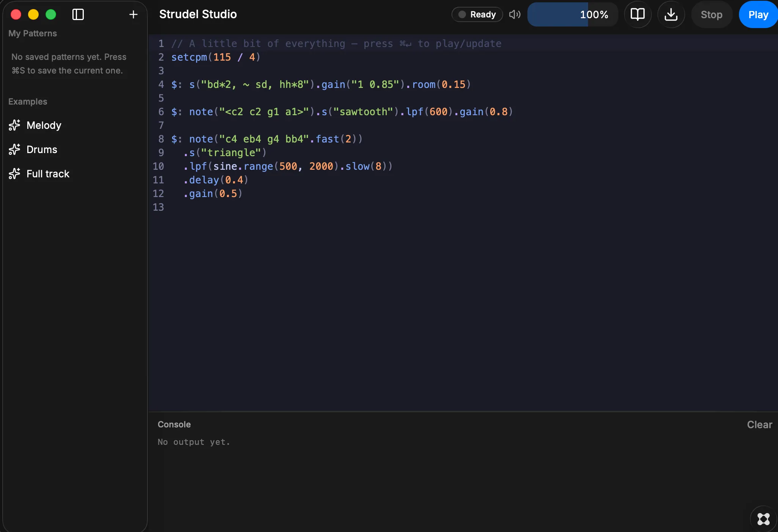Maximize window with green button
This screenshot has height=532, width=778.
pyautogui.click(x=51, y=14)
